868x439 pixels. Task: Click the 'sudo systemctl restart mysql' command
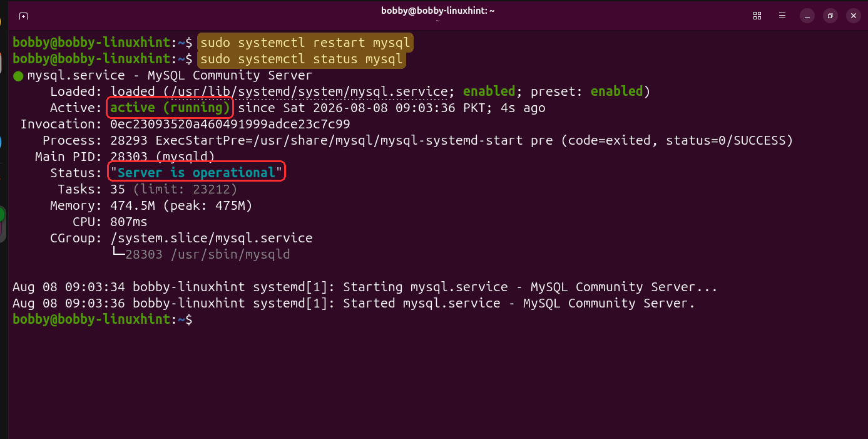coord(305,43)
